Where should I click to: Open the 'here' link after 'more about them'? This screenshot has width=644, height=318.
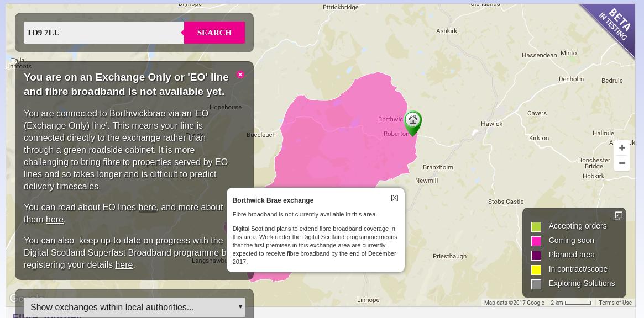[55, 220]
